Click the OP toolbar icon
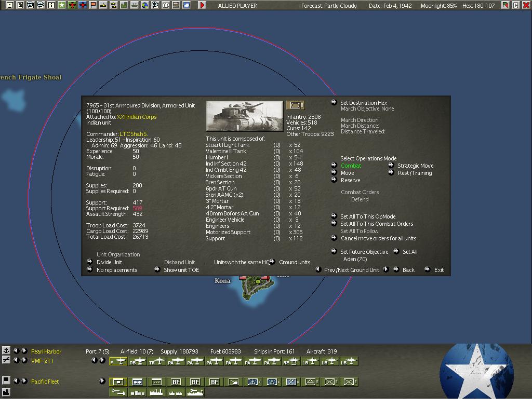The image size is (532, 408). (x=166, y=5)
